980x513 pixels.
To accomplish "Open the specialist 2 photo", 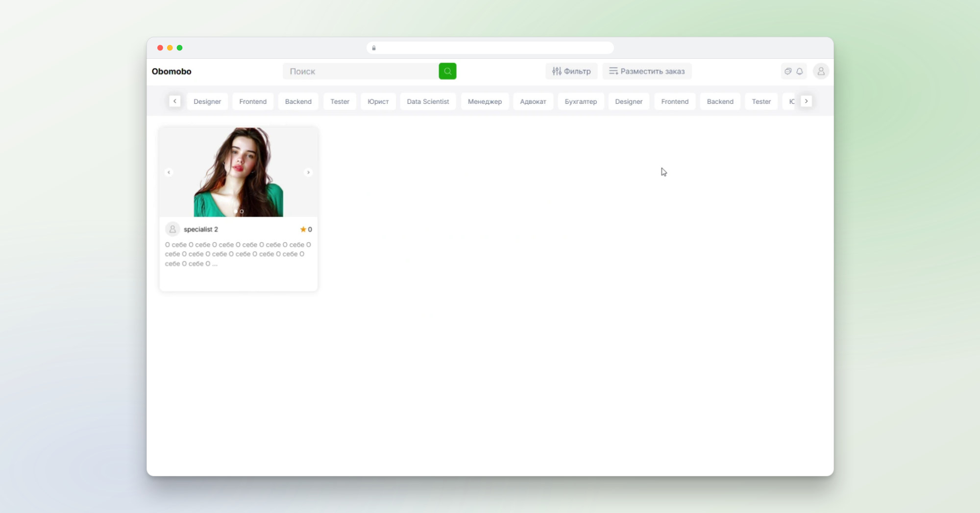I will click(x=239, y=172).
